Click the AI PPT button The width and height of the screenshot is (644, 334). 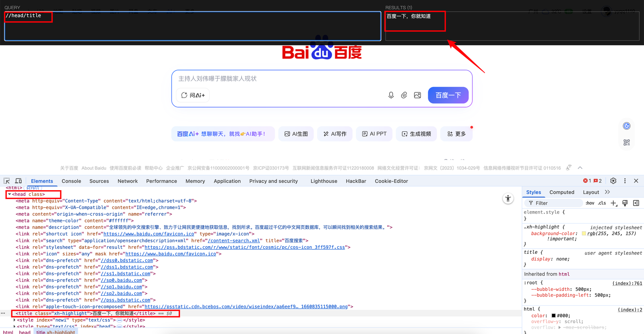coord(374,134)
